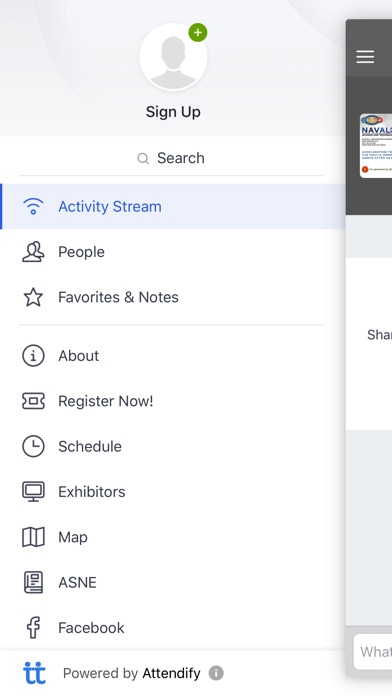Toggle the hamburger menu button
This screenshot has width=392, height=696.
point(365,56)
